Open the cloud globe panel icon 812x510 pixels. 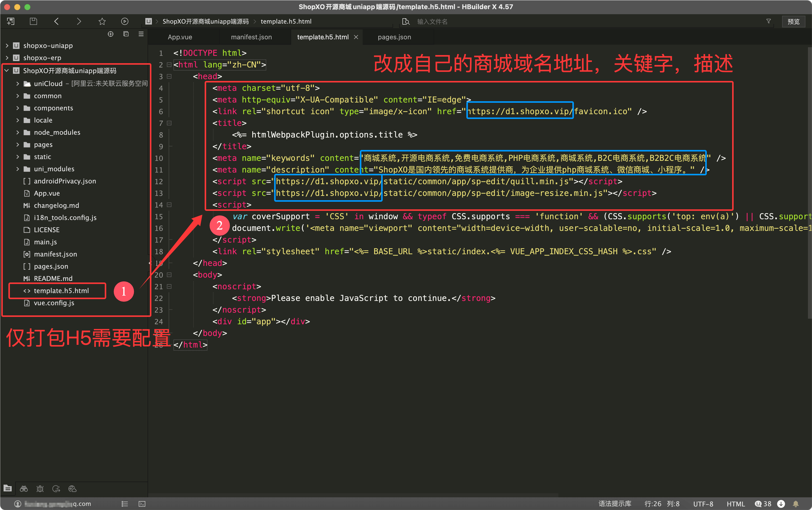73,488
